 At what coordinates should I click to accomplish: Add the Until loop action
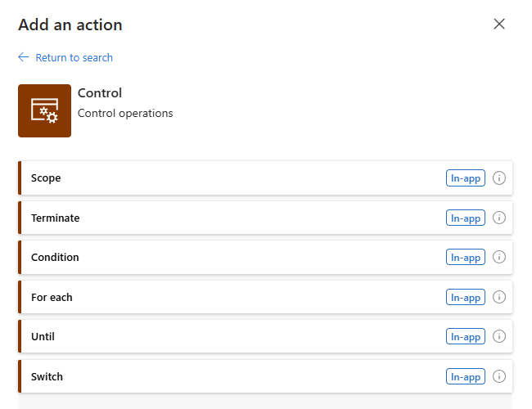[x=265, y=336]
